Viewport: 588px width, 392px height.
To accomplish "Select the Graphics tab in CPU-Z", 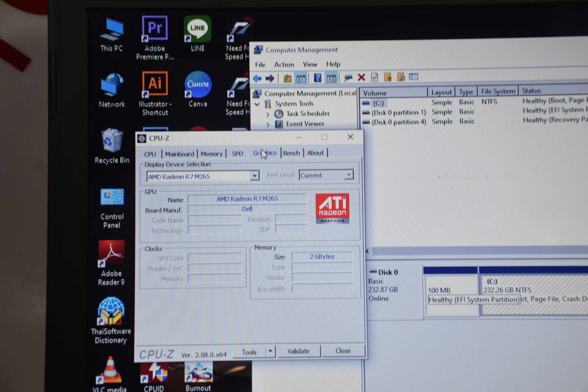I will click(x=265, y=153).
